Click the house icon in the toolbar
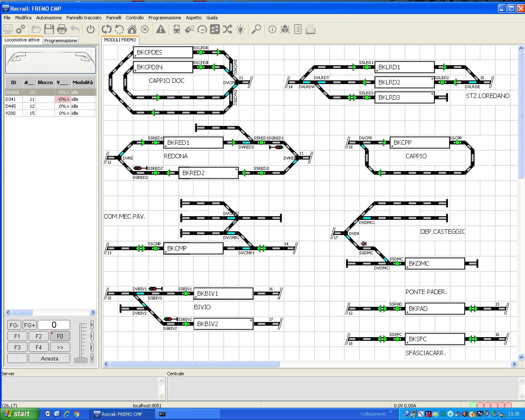The image size is (525, 420). pyautogui.click(x=132, y=29)
